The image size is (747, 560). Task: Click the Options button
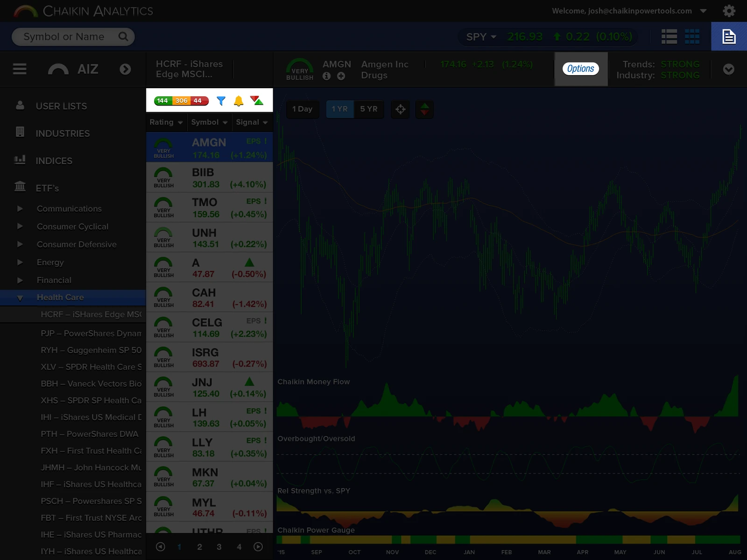click(581, 69)
